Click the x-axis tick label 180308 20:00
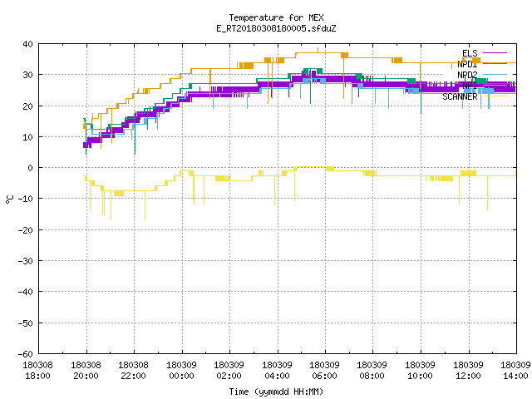 (86, 371)
